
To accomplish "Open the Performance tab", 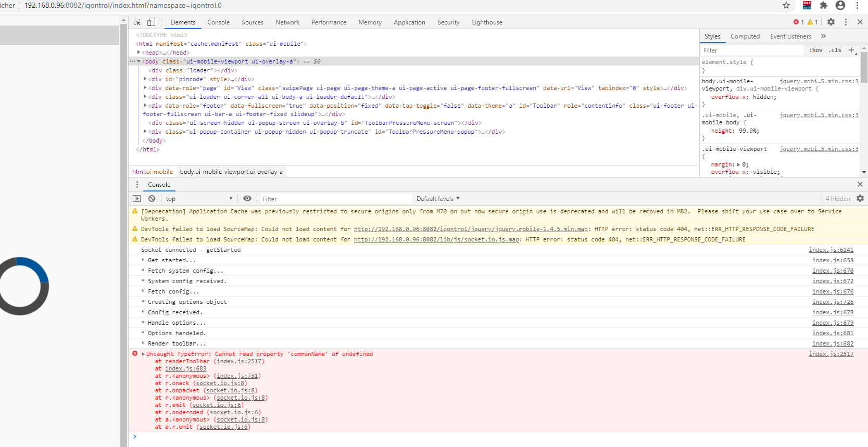I will point(329,22).
